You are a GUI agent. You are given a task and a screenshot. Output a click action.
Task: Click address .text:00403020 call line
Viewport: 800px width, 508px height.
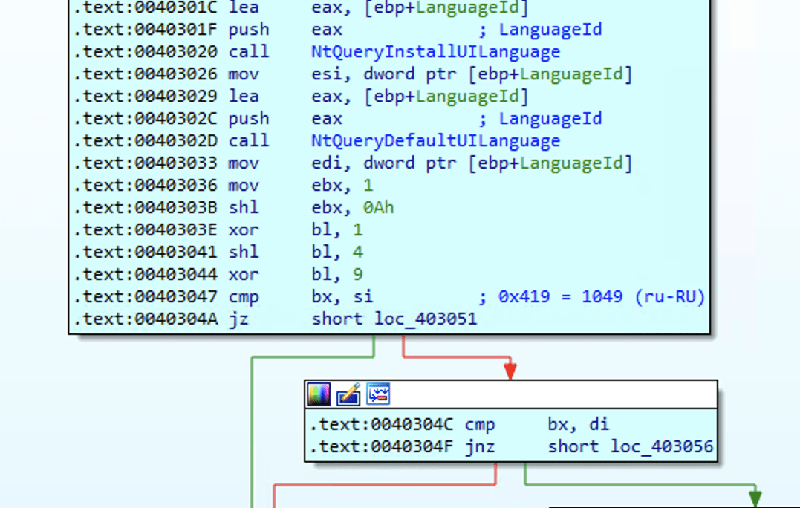click(145, 52)
